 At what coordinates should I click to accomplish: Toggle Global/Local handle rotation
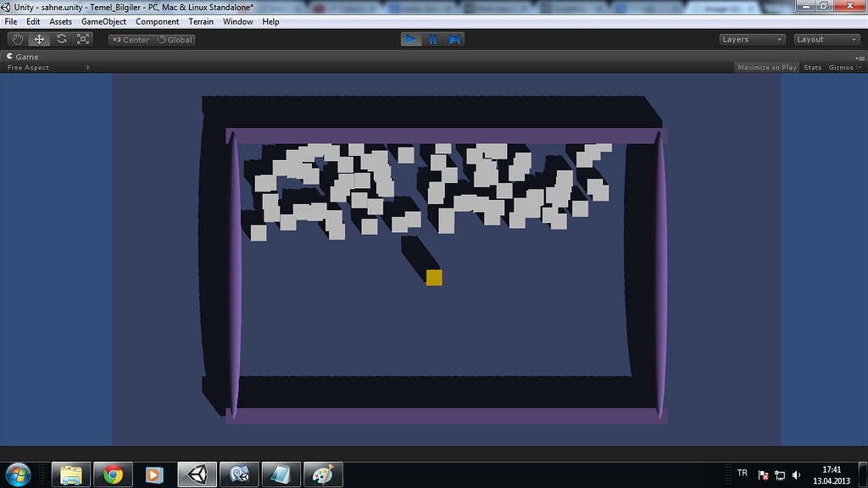tap(174, 40)
